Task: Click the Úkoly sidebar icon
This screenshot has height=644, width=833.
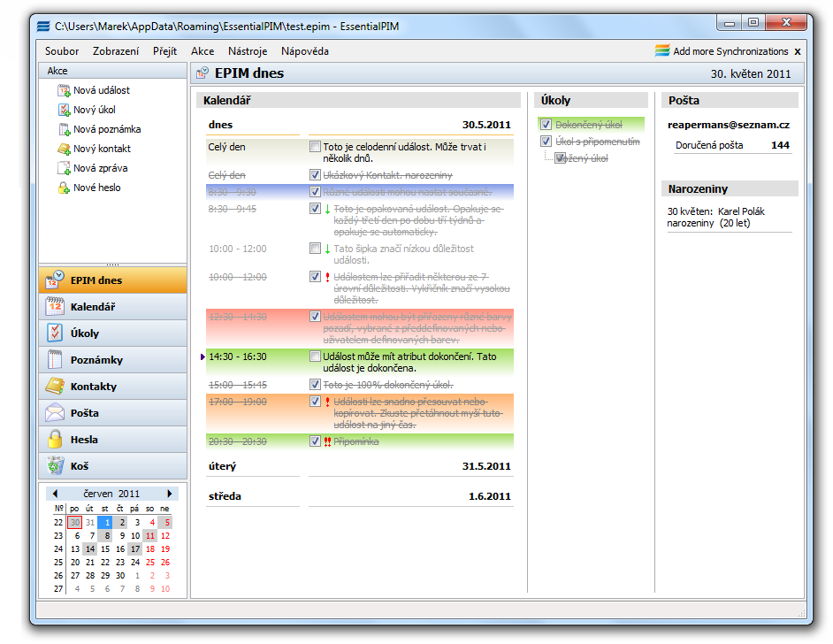Action: [x=55, y=333]
